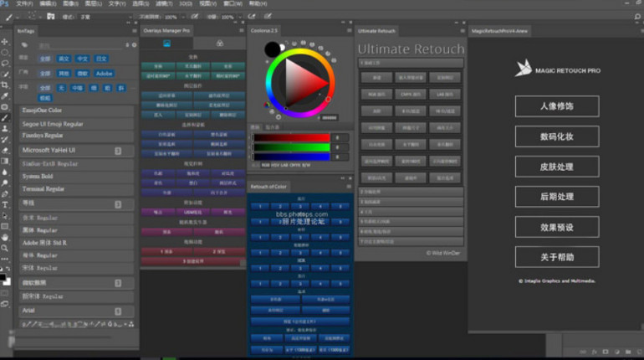This screenshot has height=360, width=644.
Task: Toggle the Adobe vendor filter tag
Action: (x=104, y=74)
